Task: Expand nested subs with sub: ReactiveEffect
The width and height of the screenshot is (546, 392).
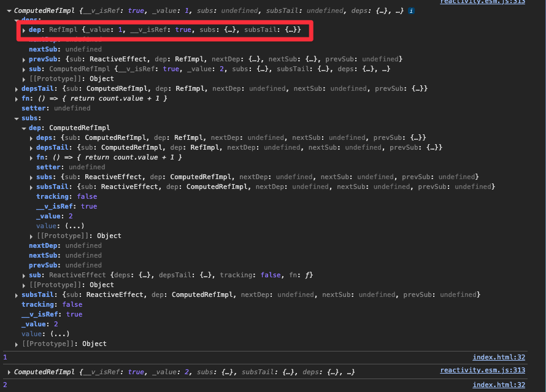Action: click(31, 177)
